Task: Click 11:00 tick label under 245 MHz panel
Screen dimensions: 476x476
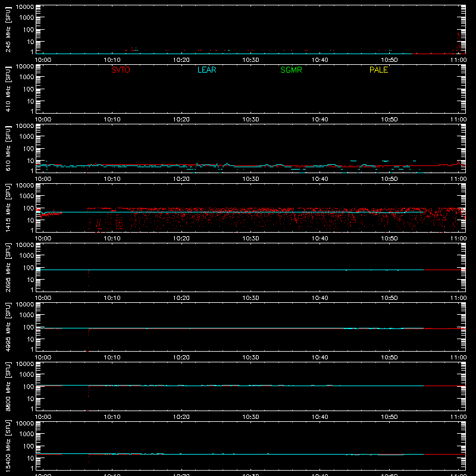Action: pos(458,60)
